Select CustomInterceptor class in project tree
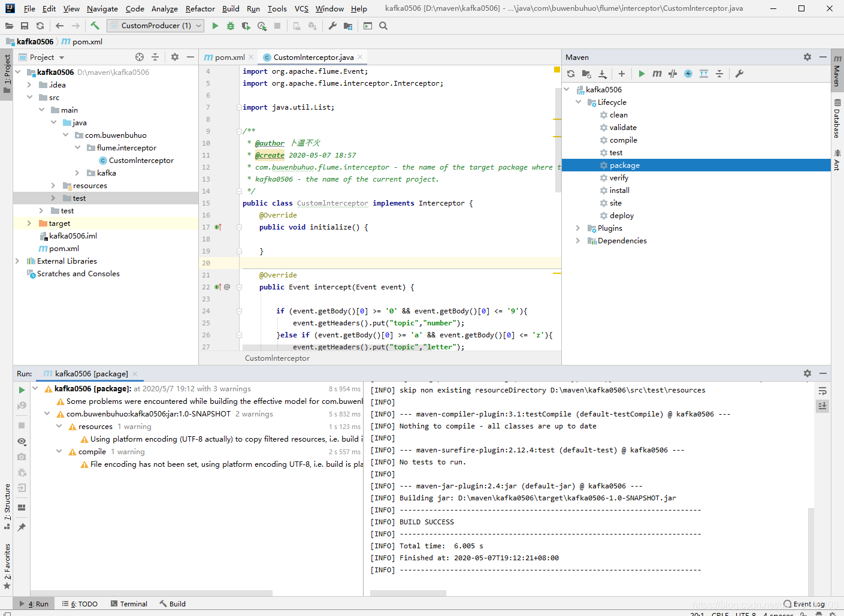The height and width of the screenshot is (616, 844). click(141, 160)
